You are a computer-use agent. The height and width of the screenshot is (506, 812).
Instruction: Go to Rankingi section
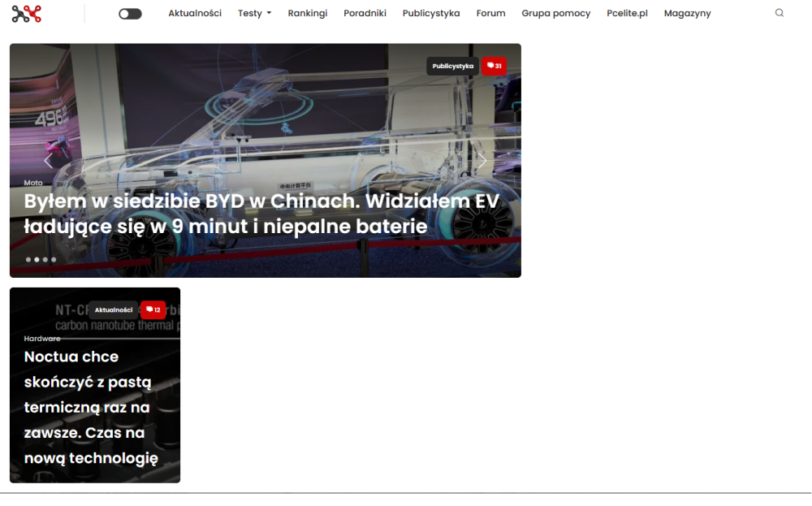click(308, 14)
